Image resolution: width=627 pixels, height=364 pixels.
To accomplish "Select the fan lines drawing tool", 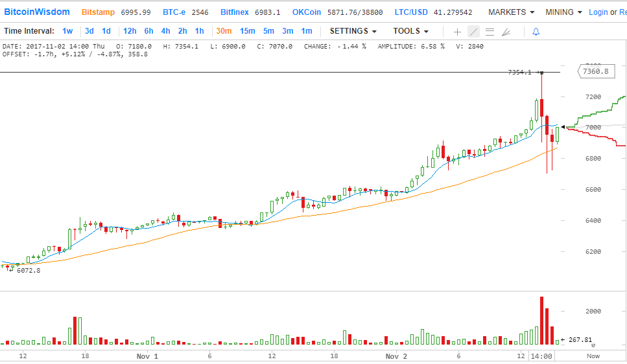I will point(506,32).
